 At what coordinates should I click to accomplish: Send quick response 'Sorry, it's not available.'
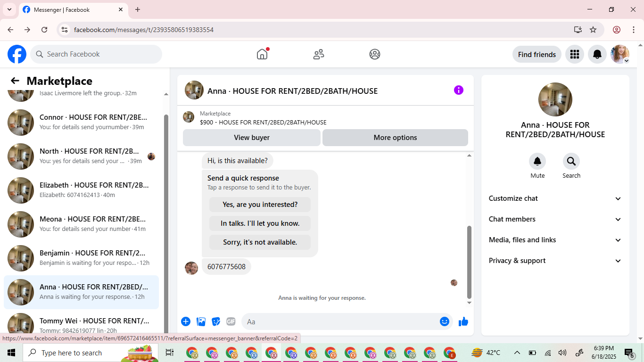(260, 242)
